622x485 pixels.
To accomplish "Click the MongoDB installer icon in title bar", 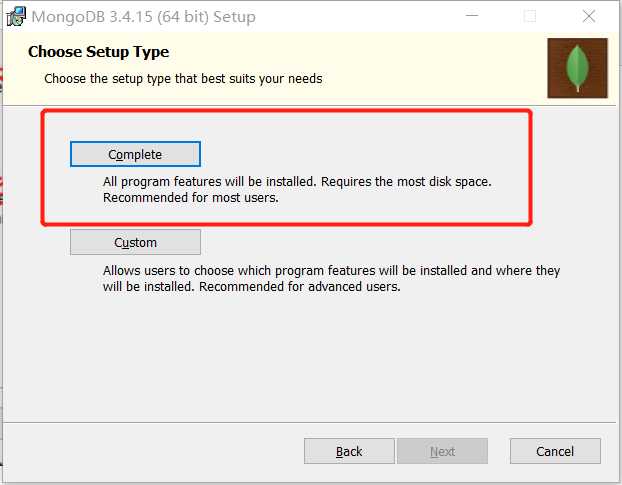I will (x=15, y=17).
